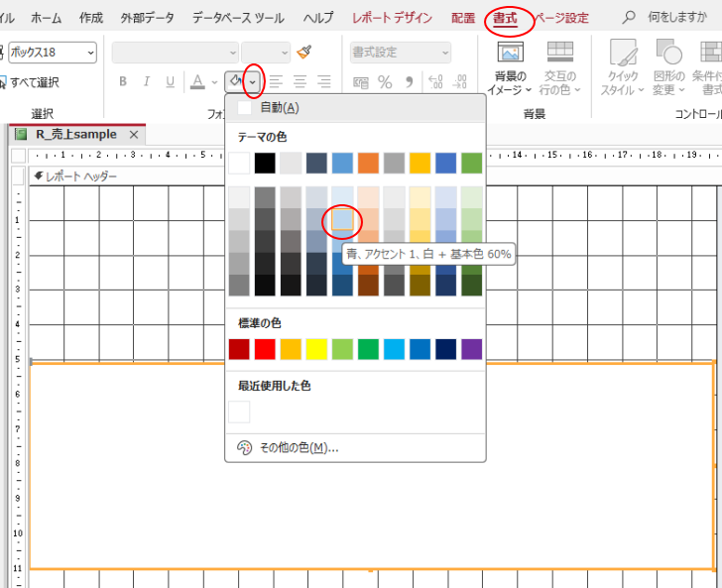Align text left icon
722x588 pixels.
click(x=276, y=82)
